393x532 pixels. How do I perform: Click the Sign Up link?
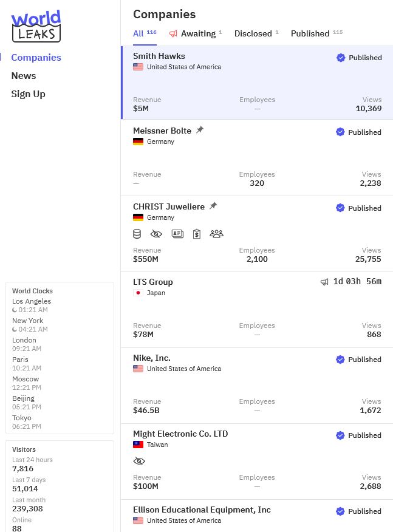[28, 94]
